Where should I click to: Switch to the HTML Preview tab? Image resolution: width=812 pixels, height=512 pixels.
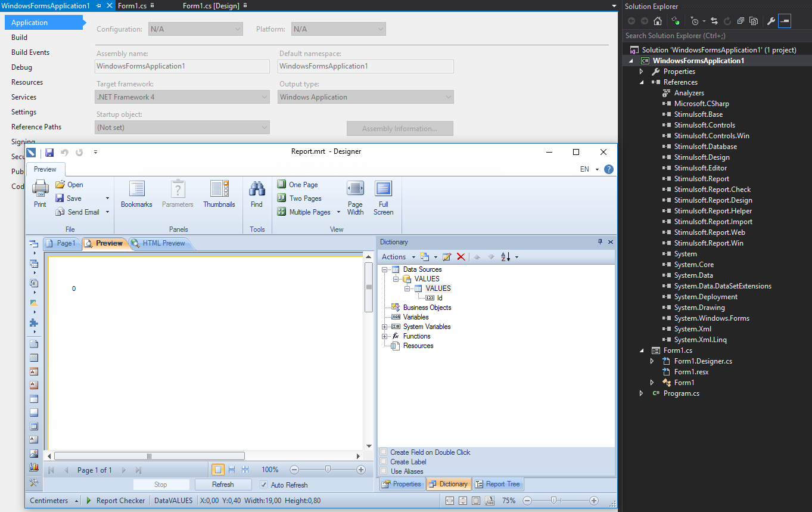[159, 243]
